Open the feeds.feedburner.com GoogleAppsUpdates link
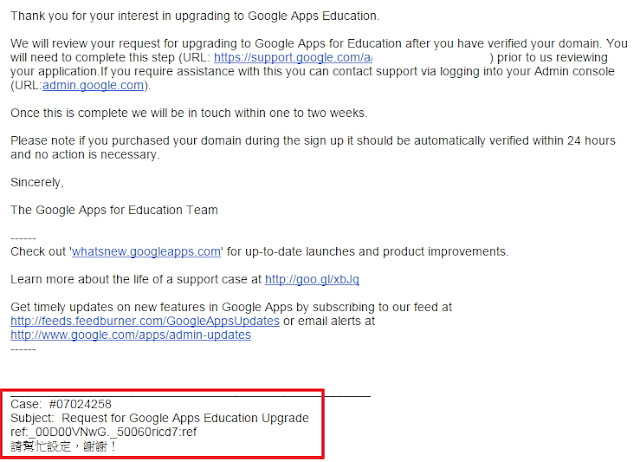Viewport: 640px width, 462px height. click(145, 321)
